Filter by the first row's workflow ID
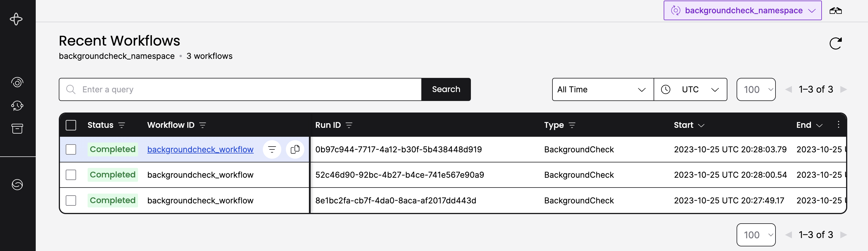This screenshot has height=251, width=868. 272,149
